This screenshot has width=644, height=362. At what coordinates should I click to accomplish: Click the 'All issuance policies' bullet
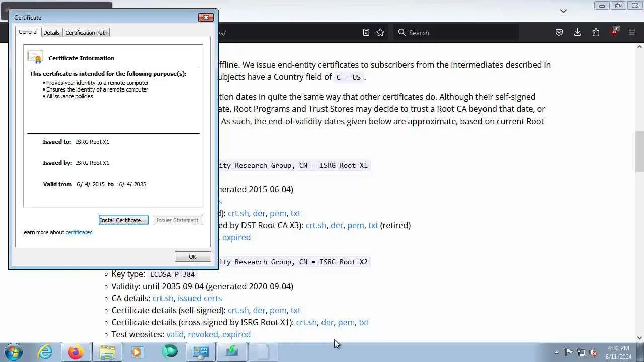click(x=69, y=96)
